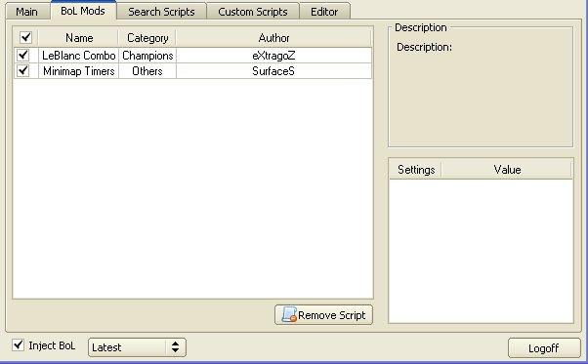Click the Champions category cell
The image size is (588, 364).
click(x=147, y=56)
